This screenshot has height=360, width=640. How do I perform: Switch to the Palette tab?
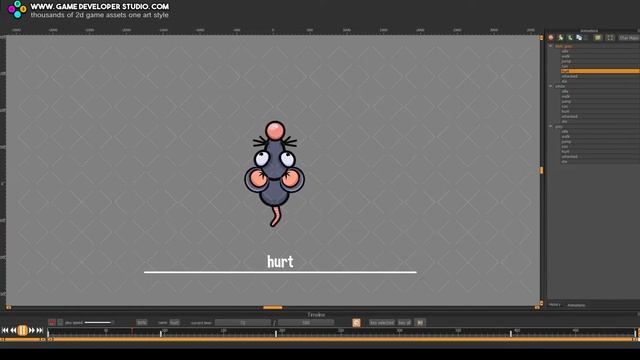(x=554, y=305)
